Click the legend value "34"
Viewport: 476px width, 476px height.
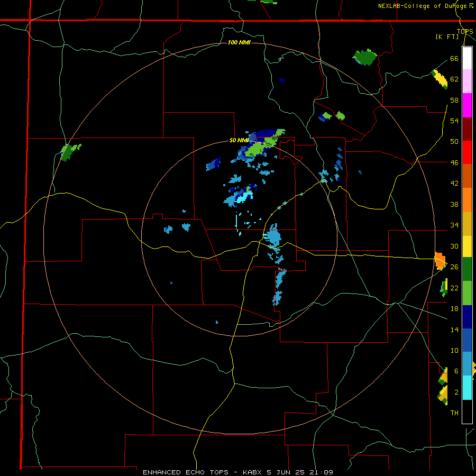[x=454, y=225]
